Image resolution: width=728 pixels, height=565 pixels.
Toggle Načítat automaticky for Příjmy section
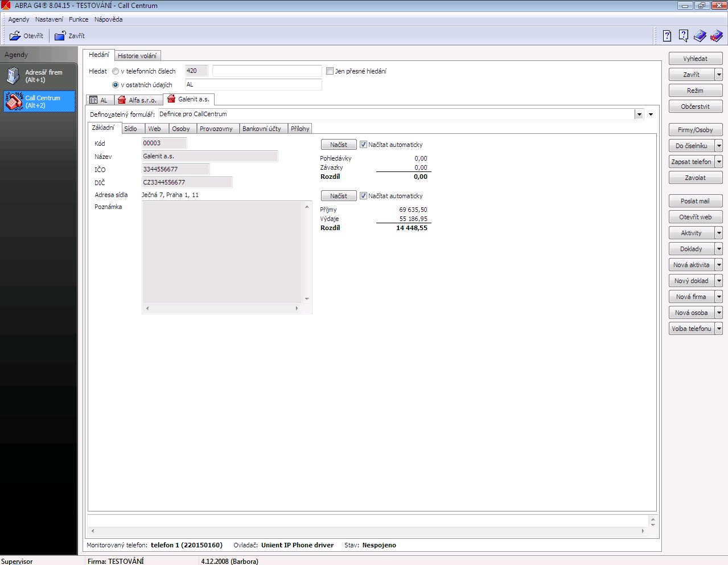(363, 196)
